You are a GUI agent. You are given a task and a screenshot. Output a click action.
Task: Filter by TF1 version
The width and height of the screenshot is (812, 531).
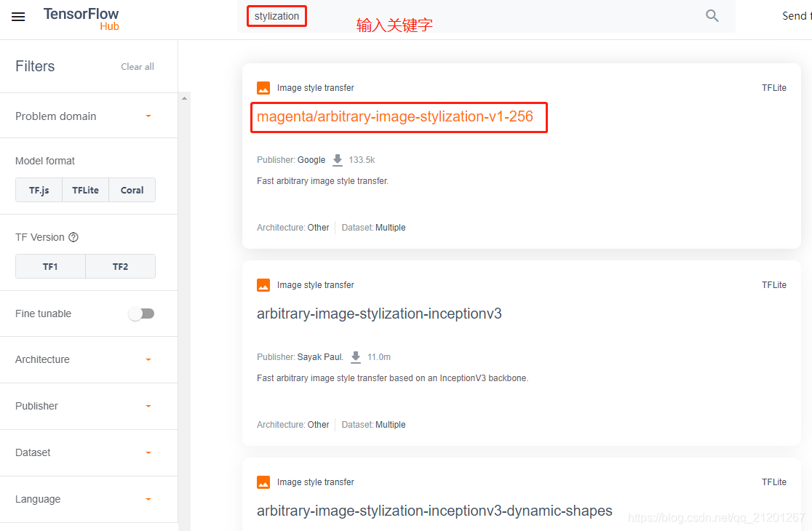(x=50, y=266)
